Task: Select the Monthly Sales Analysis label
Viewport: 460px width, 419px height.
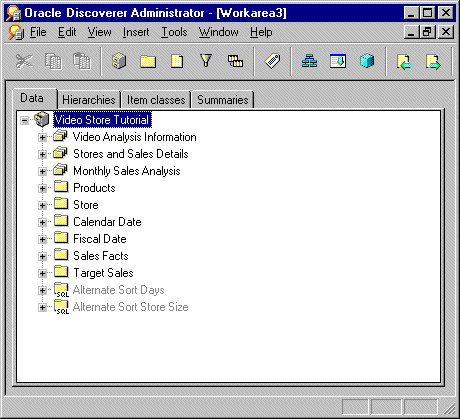Action: (127, 171)
